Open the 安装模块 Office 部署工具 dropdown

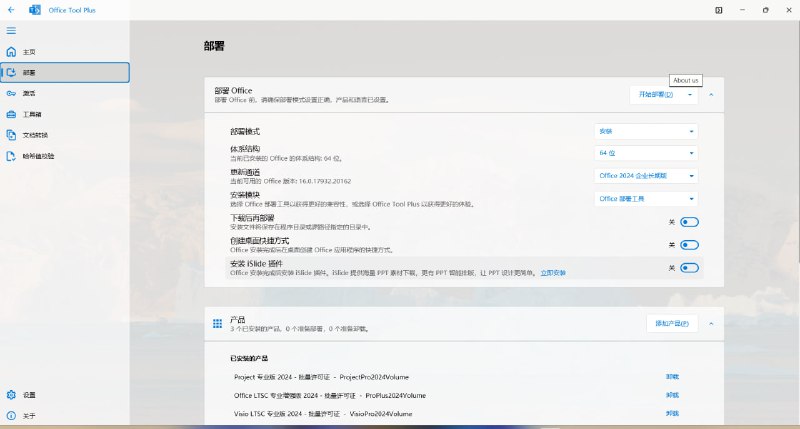pyautogui.click(x=646, y=199)
